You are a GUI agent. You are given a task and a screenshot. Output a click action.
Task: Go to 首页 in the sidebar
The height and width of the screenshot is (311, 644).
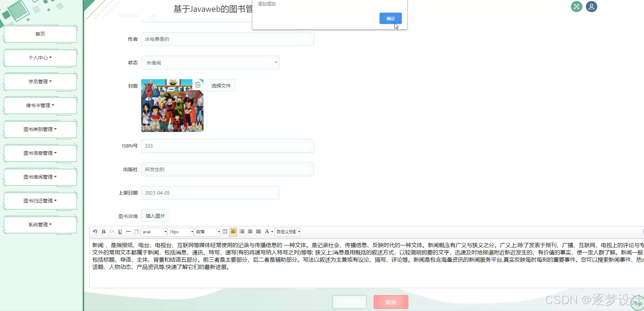pos(40,34)
